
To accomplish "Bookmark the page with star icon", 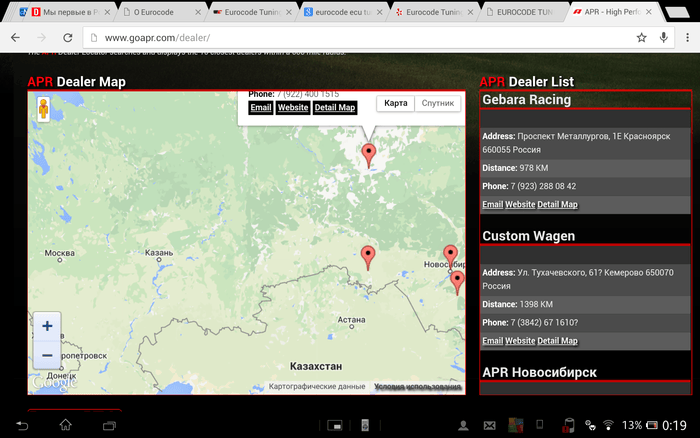I will pyautogui.click(x=642, y=38).
